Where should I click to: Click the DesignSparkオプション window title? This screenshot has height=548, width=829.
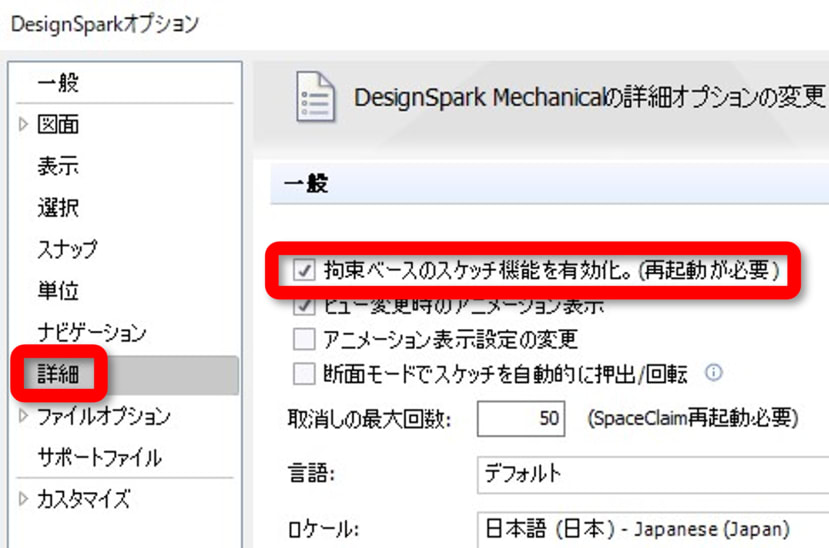pos(105,24)
